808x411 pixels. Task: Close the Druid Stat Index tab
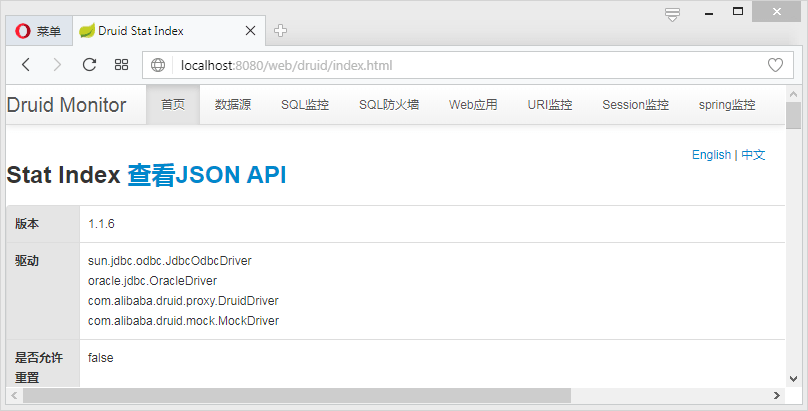250,31
